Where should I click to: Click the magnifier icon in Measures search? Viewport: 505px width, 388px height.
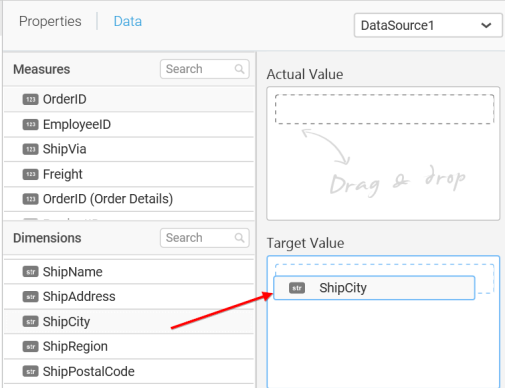click(x=239, y=69)
